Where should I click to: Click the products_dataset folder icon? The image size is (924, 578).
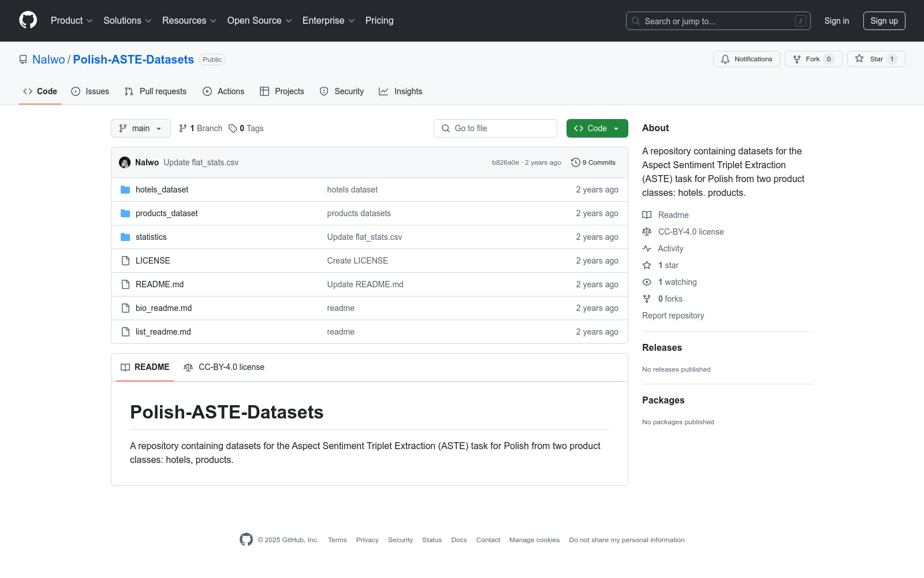pos(125,213)
